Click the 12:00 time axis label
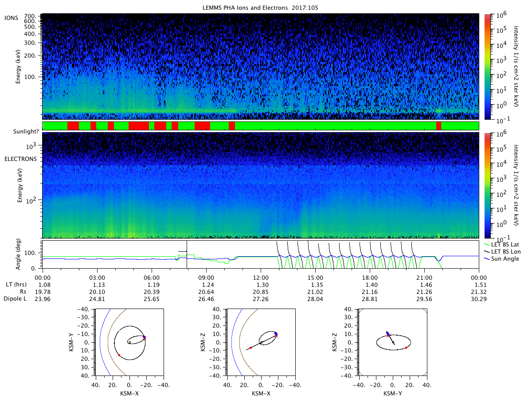Image resolution: width=532 pixels, height=399 pixels. click(261, 278)
